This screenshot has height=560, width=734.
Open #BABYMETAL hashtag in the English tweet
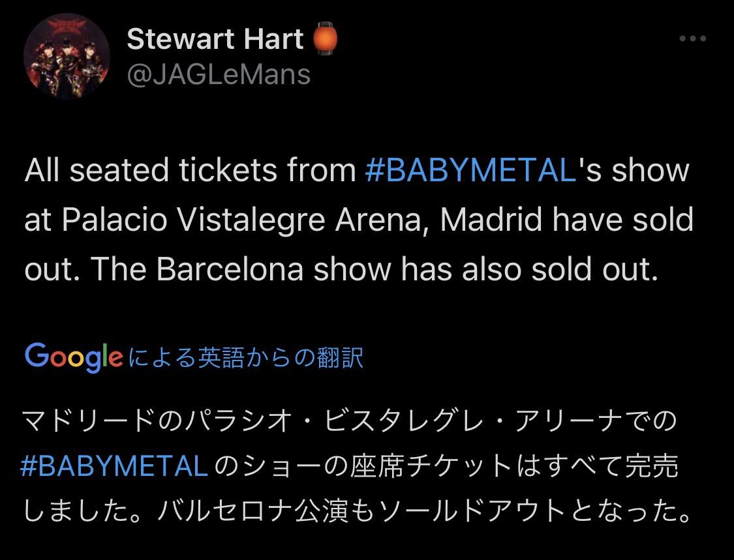470,169
